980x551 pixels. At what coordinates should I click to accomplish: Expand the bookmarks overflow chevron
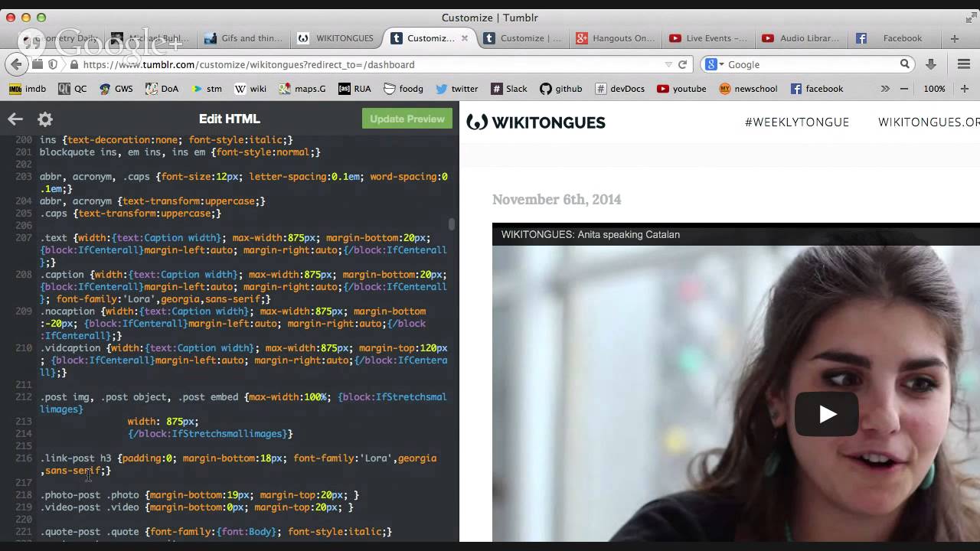coord(885,89)
